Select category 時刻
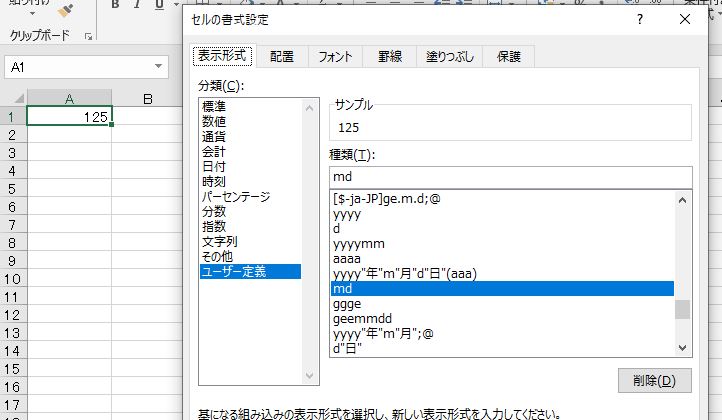722x420 pixels. [x=250, y=181]
